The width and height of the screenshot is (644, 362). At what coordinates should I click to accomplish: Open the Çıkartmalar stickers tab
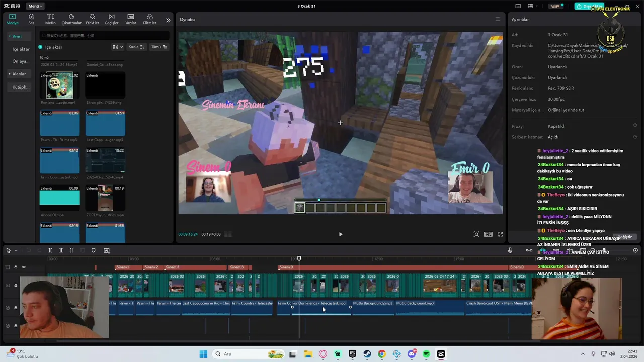(71, 19)
